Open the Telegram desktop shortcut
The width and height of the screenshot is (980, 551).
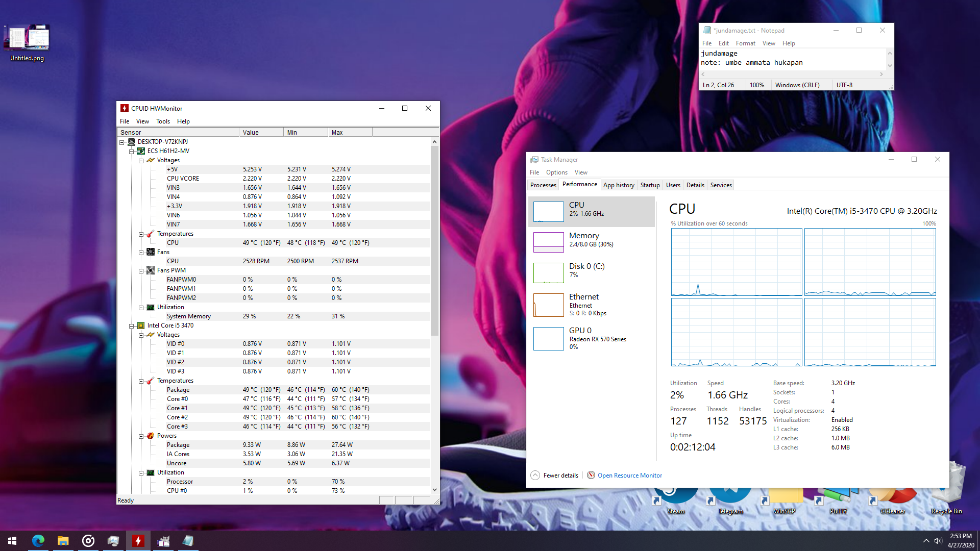[x=730, y=500]
